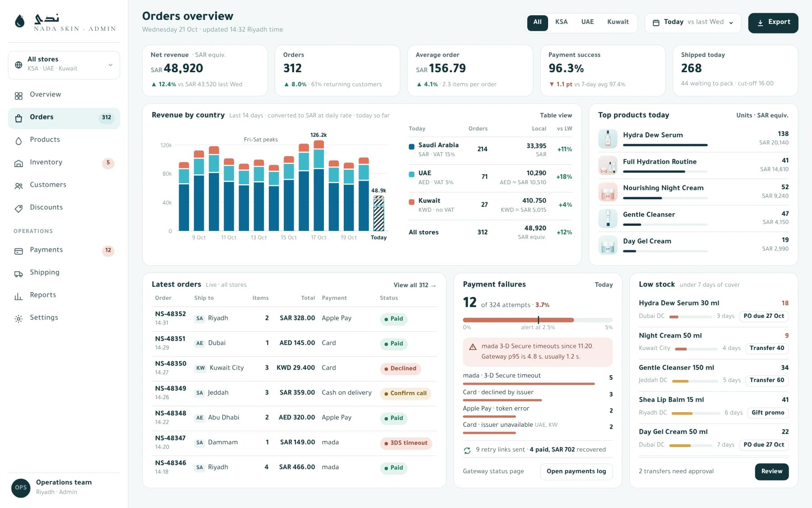Open order NS-48350 row
This screenshot has width=812, height=508.
294,369
